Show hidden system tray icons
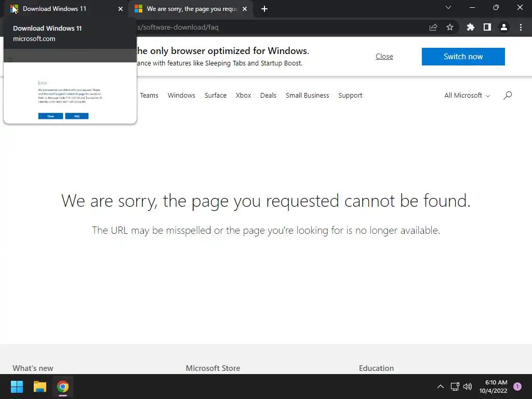 pos(441,387)
